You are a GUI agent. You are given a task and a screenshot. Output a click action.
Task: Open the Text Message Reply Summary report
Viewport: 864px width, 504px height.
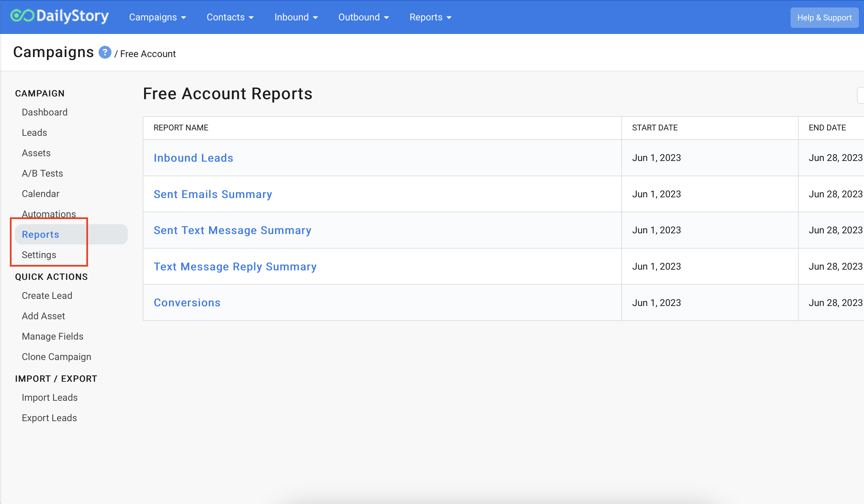[235, 267]
